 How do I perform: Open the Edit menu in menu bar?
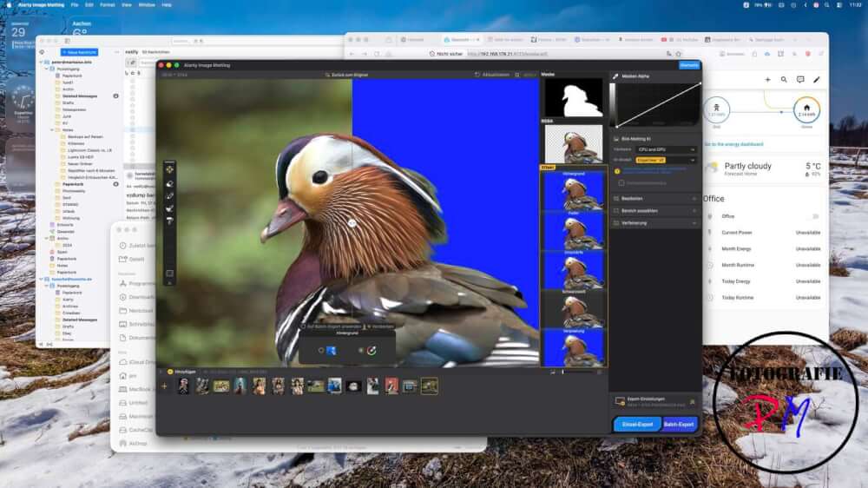point(89,5)
